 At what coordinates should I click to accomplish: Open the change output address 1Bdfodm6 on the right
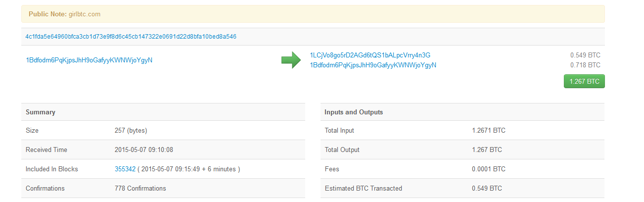(373, 65)
